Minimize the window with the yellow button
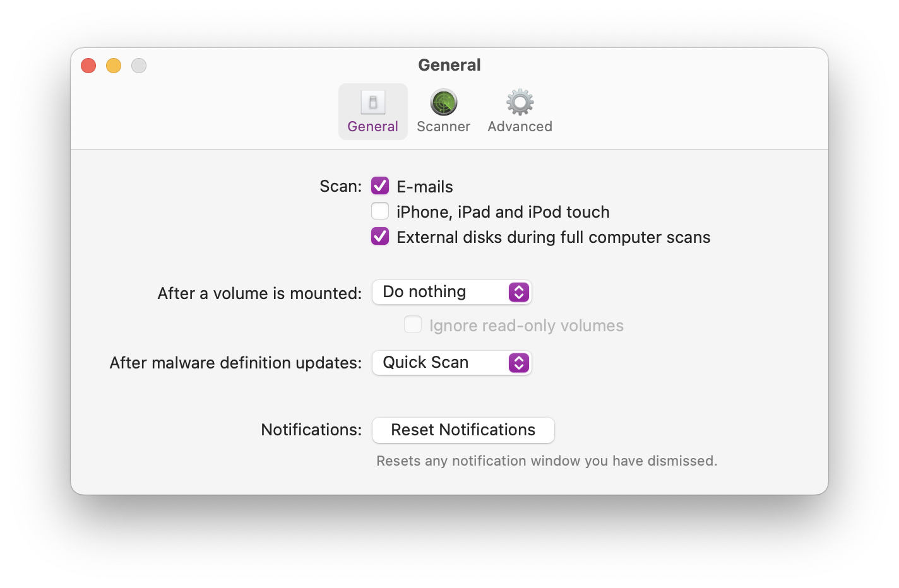This screenshot has width=899, height=588. point(114,66)
